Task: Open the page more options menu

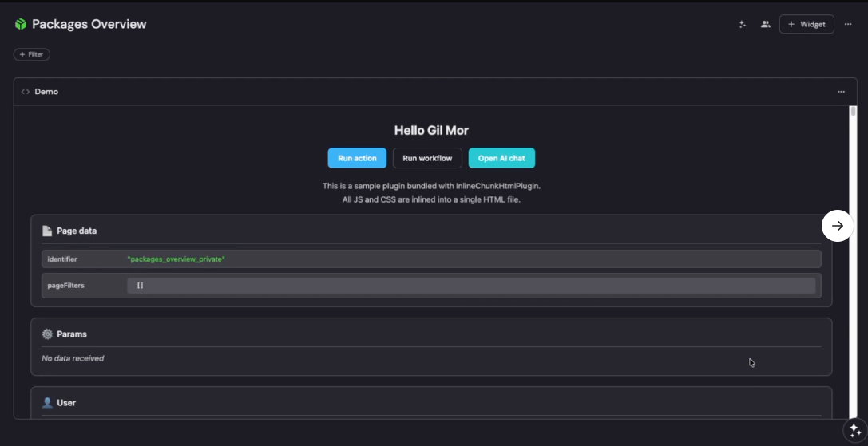Action: 847,25
